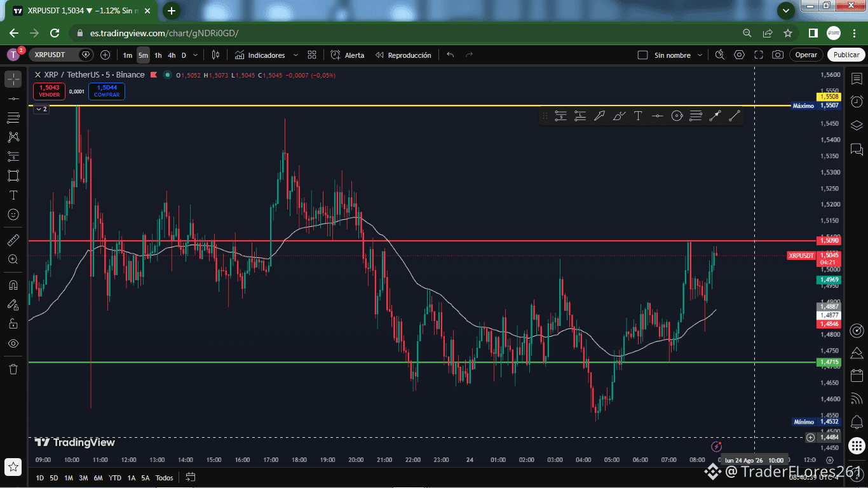Select the zoom-in magnifier tool in left sidebar
Image resolution: width=868 pixels, height=488 pixels.
(13, 259)
